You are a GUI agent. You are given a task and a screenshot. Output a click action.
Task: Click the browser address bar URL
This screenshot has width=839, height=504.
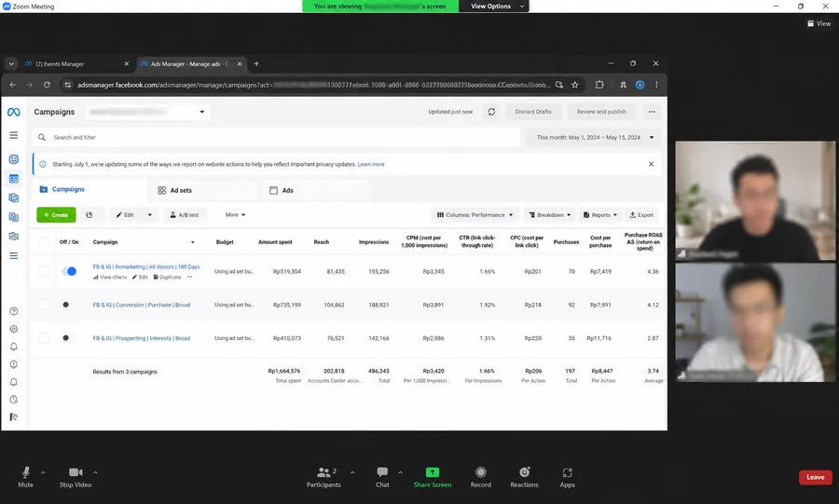tap(313, 85)
